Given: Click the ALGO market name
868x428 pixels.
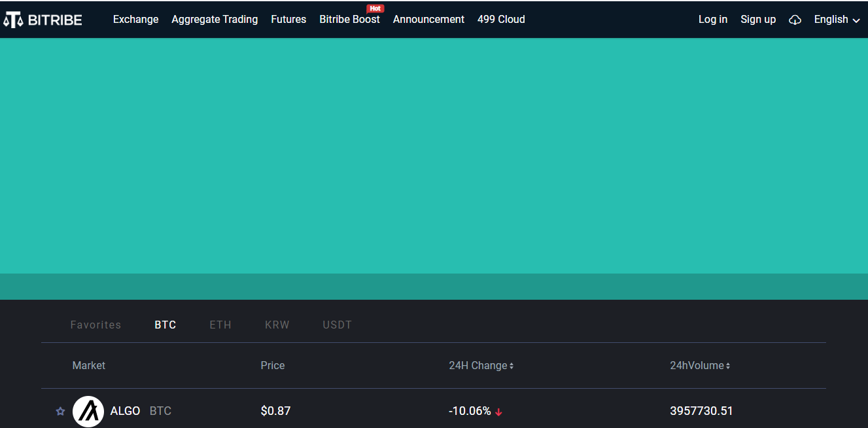Looking at the screenshot, I should (125, 411).
